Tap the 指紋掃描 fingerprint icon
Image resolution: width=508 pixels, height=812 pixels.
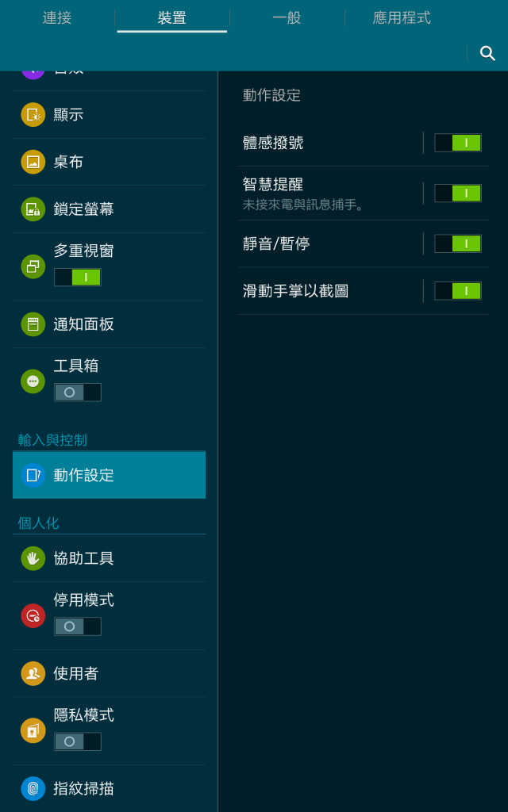coord(33,788)
